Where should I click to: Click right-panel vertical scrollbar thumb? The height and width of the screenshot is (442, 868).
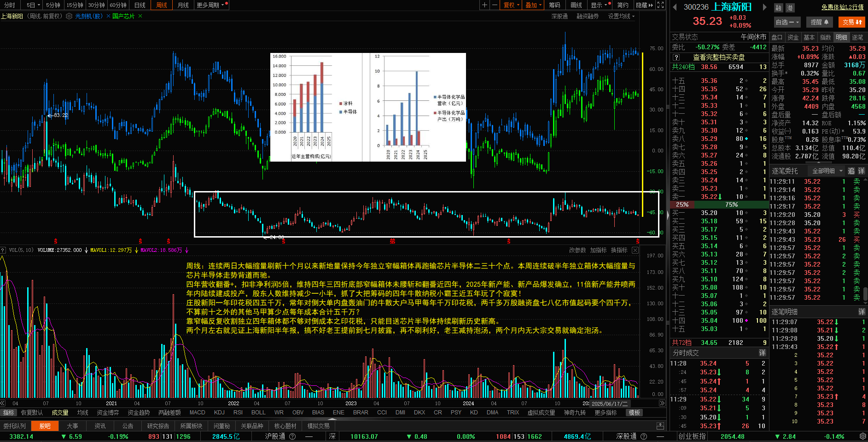(866, 294)
